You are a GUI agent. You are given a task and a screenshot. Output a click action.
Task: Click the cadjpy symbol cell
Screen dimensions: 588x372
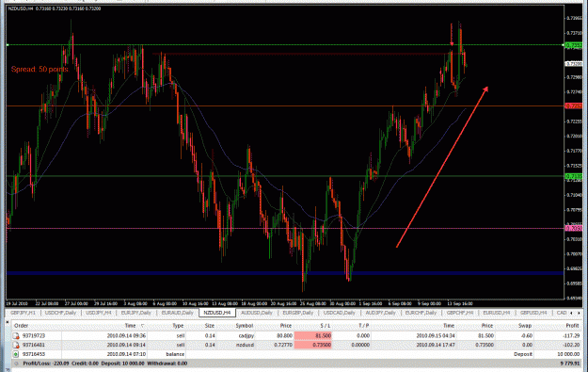(246, 335)
